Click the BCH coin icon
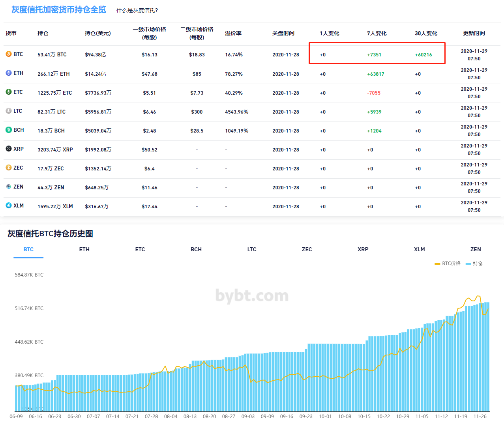Screen dimensions: 504x426 click(x=9, y=130)
